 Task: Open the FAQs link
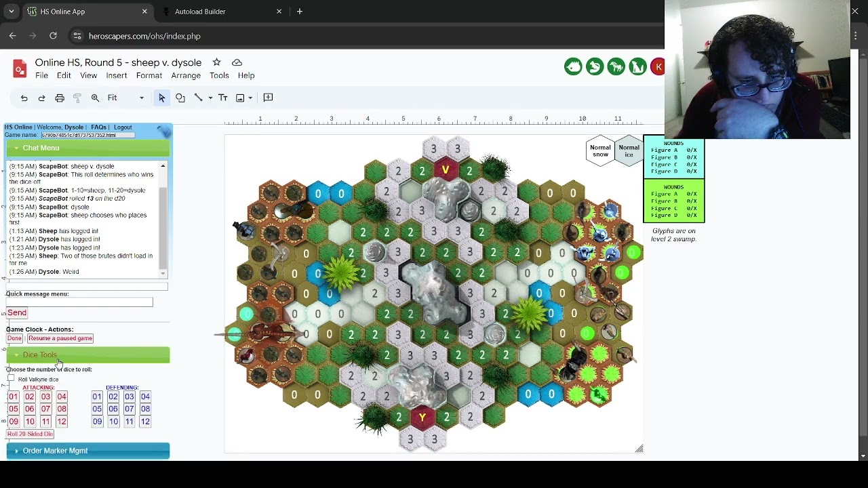click(x=98, y=127)
